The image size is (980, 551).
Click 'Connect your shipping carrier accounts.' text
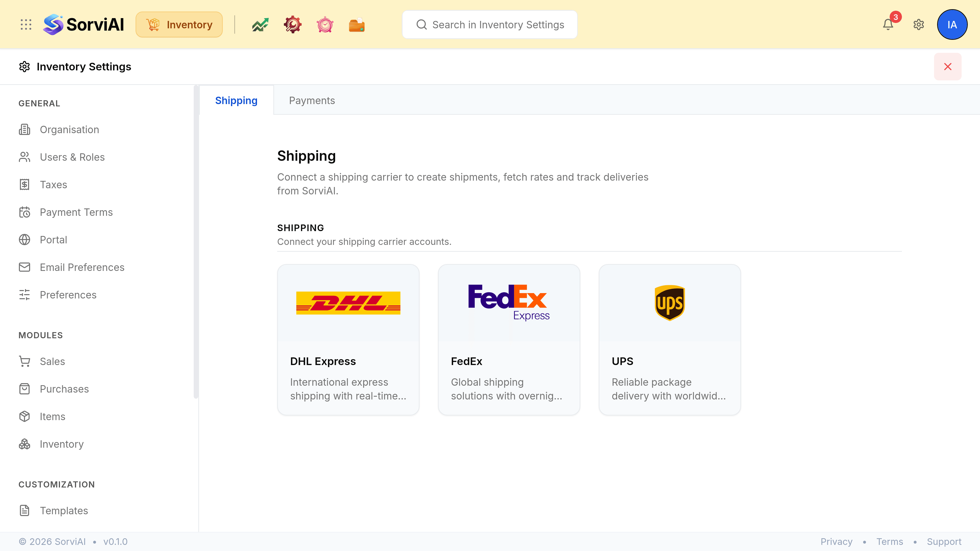(364, 242)
